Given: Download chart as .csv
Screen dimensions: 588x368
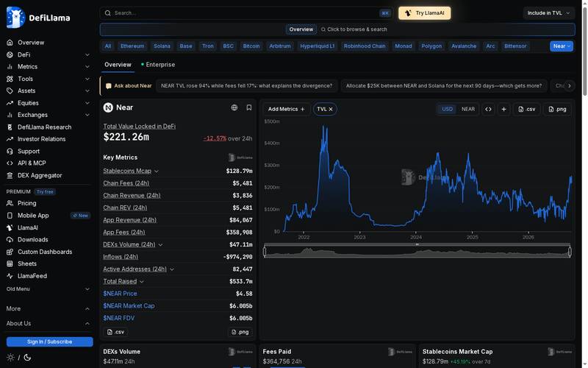Looking at the screenshot, I should coord(527,109).
